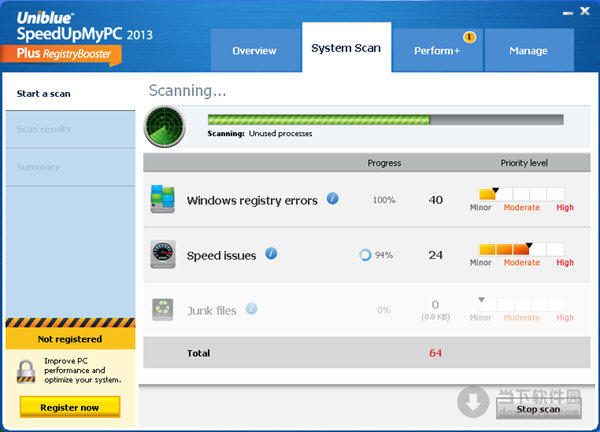
Task: Click the Speed issues loading spinner
Action: click(365, 255)
